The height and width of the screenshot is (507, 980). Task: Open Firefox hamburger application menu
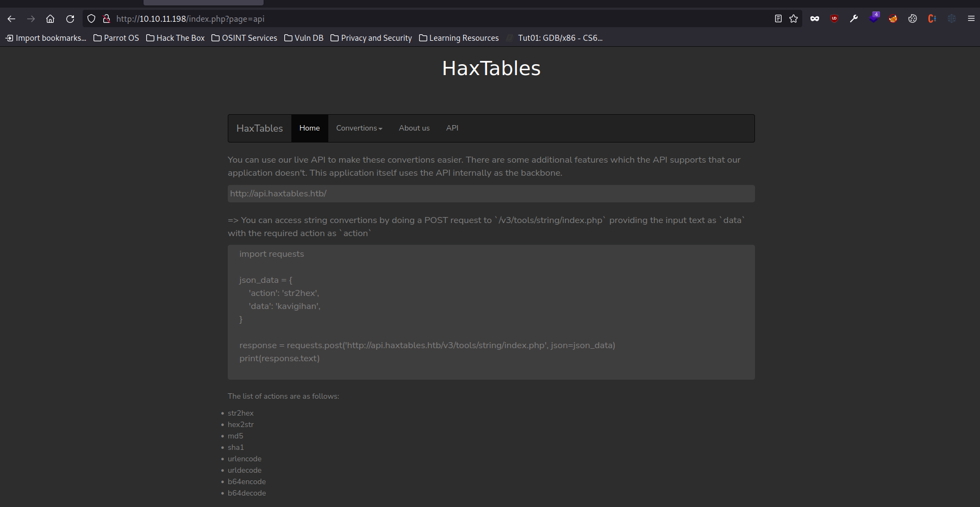pos(971,19)
